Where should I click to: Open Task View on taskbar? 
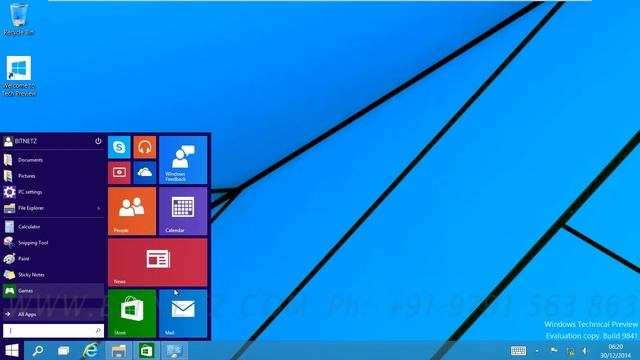(64, 351)
